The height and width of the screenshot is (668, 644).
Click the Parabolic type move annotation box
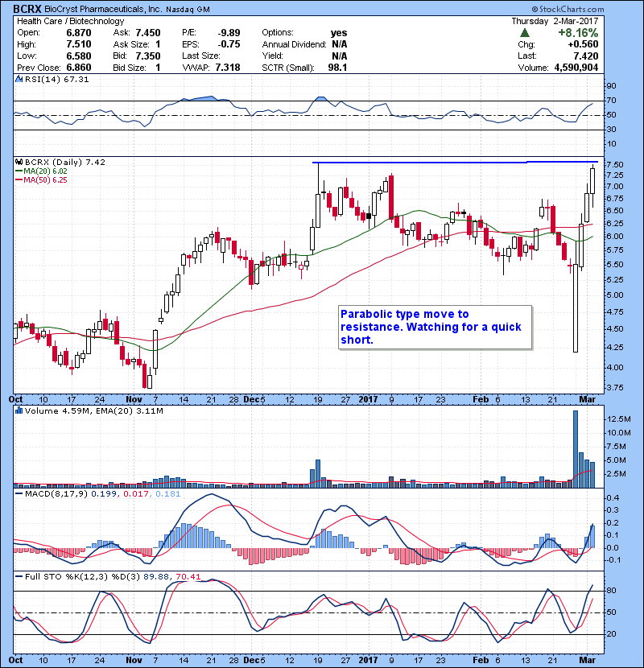[x=436, y=328]
